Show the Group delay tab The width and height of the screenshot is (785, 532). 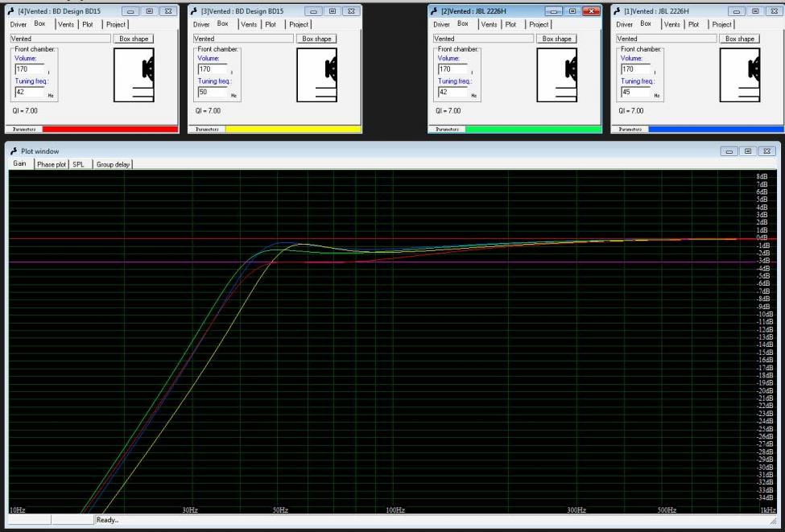click(x=113, y=164)
